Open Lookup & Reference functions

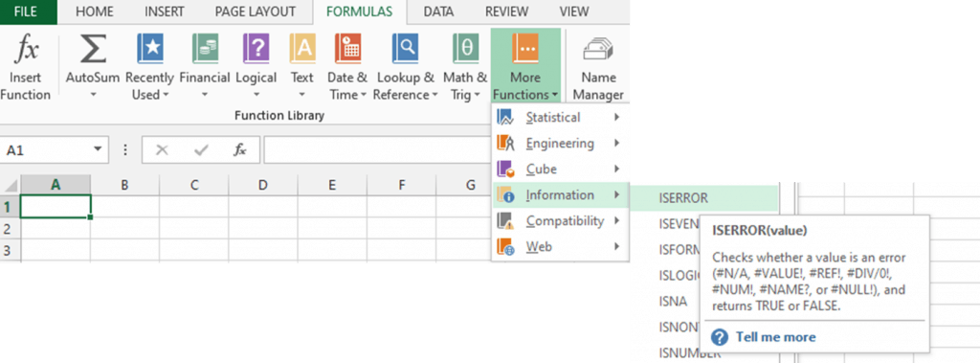[405, 67]
